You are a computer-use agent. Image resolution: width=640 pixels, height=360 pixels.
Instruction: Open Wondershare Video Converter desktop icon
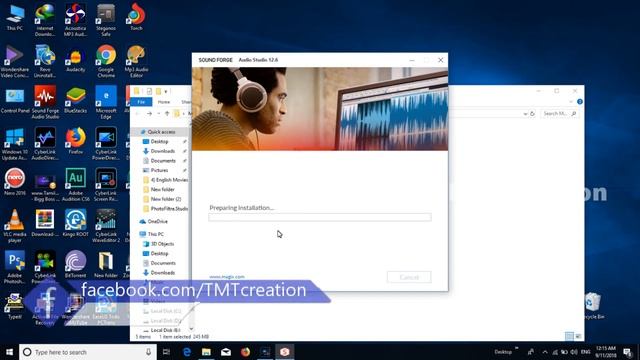[15, 62]
